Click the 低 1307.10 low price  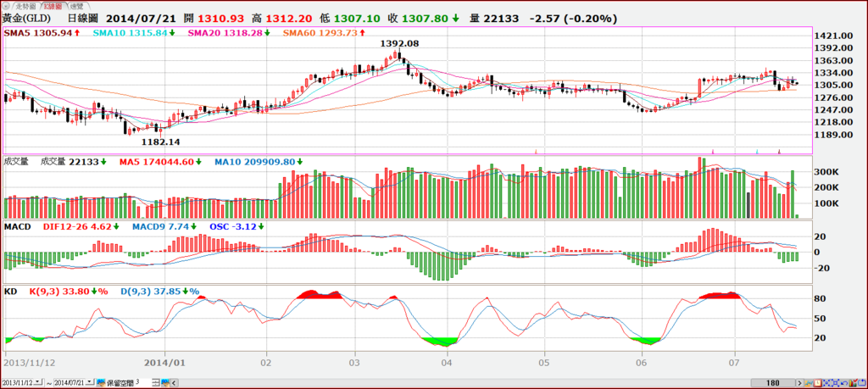[x=350, y=19]
